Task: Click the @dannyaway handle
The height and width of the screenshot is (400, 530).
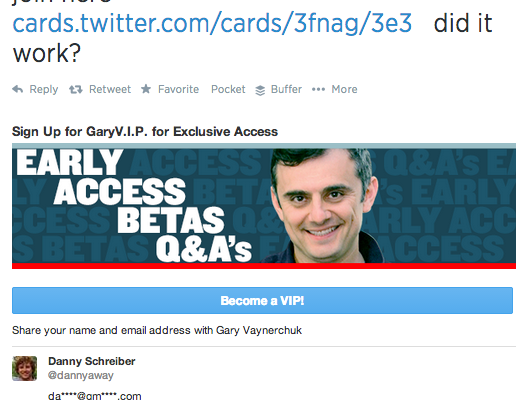Action: point(81,375)
